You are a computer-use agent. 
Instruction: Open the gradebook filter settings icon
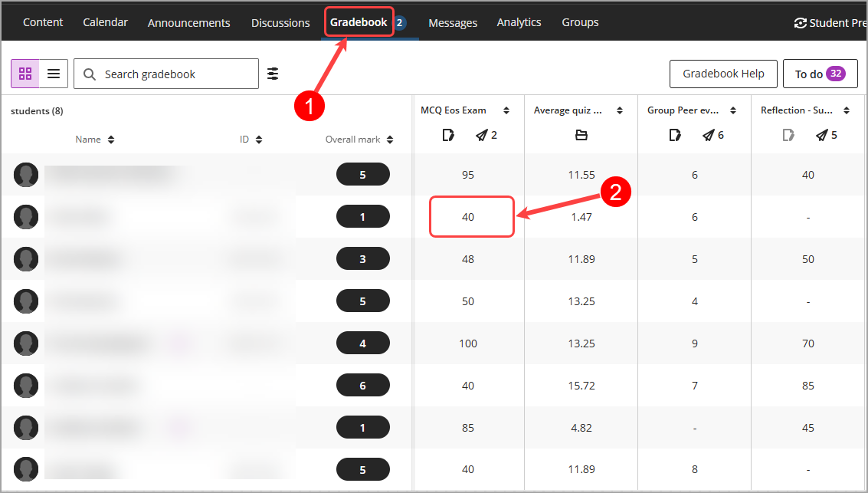click(x=273, y=74)
